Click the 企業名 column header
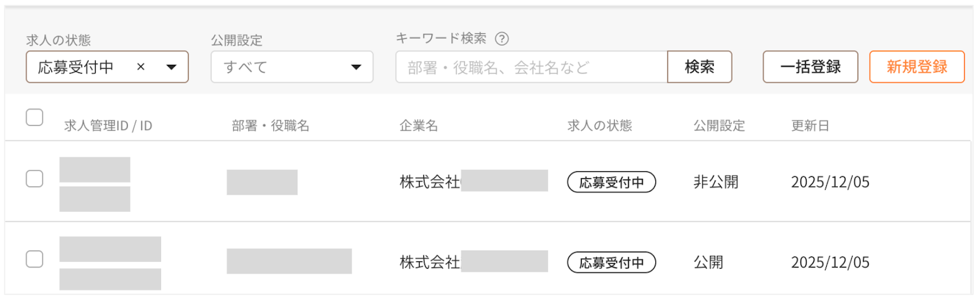The image size is (980, 303). (x=419, y=125)
